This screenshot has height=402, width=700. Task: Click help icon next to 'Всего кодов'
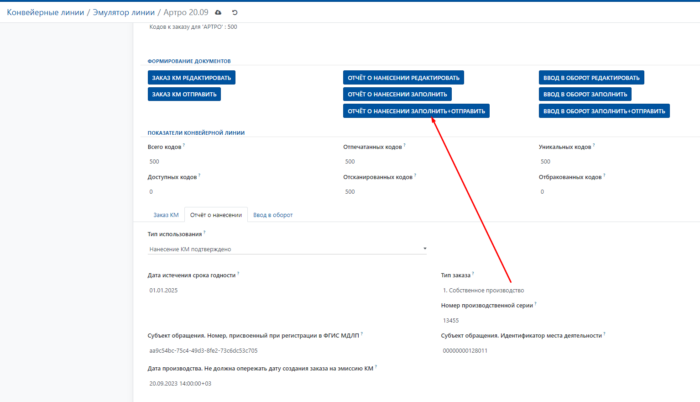tap(184, 145)
